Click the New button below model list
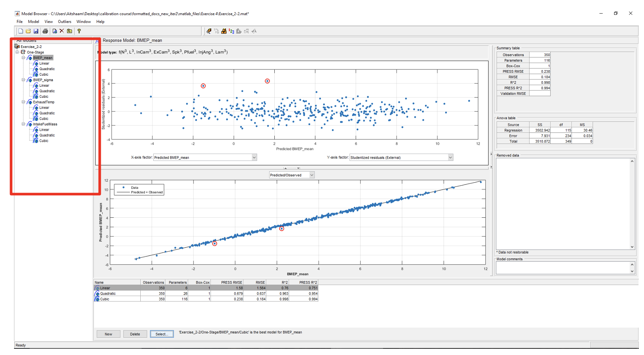 tap(109, 334)
